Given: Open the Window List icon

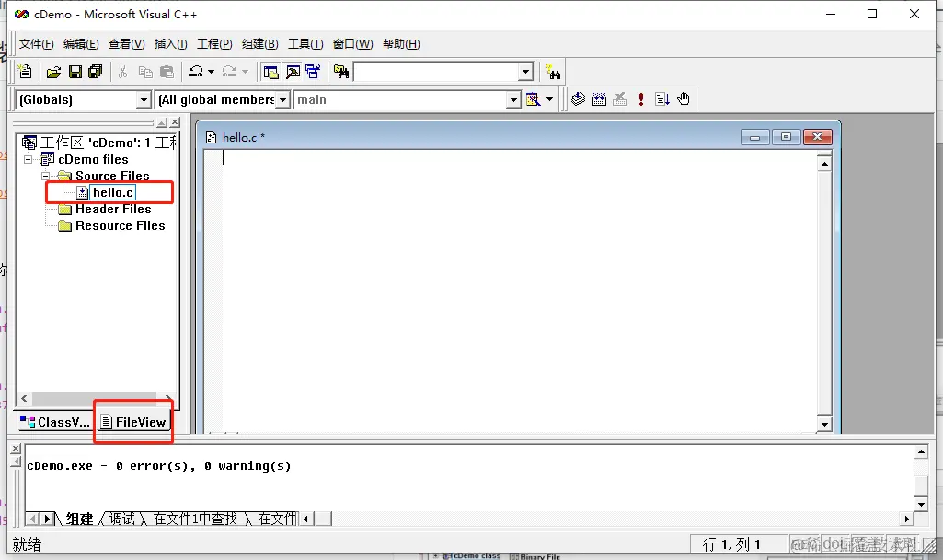Looking at the screenshot, I should click(313, 72).
